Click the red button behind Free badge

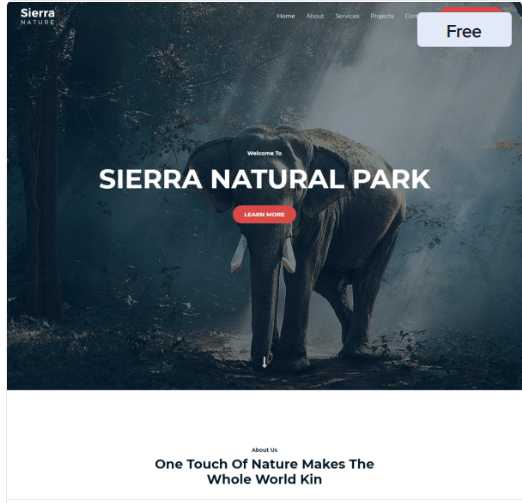[471, 10]
